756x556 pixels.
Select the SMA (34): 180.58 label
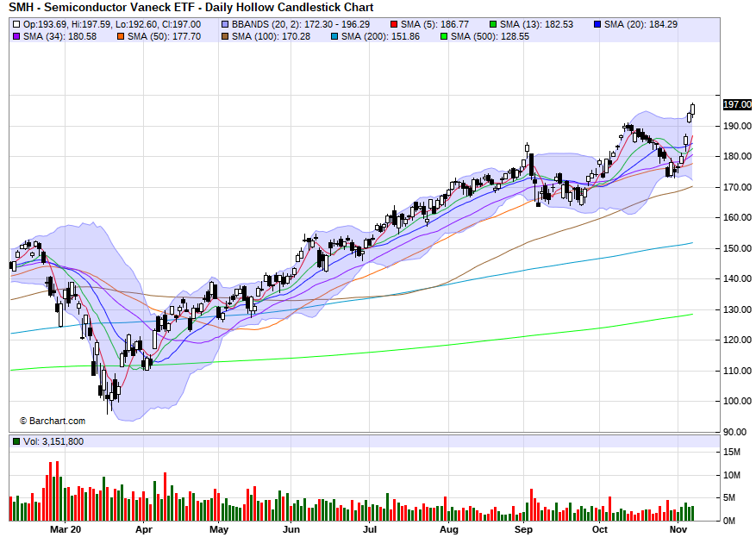pyautogui.click(x=59, y=36)
